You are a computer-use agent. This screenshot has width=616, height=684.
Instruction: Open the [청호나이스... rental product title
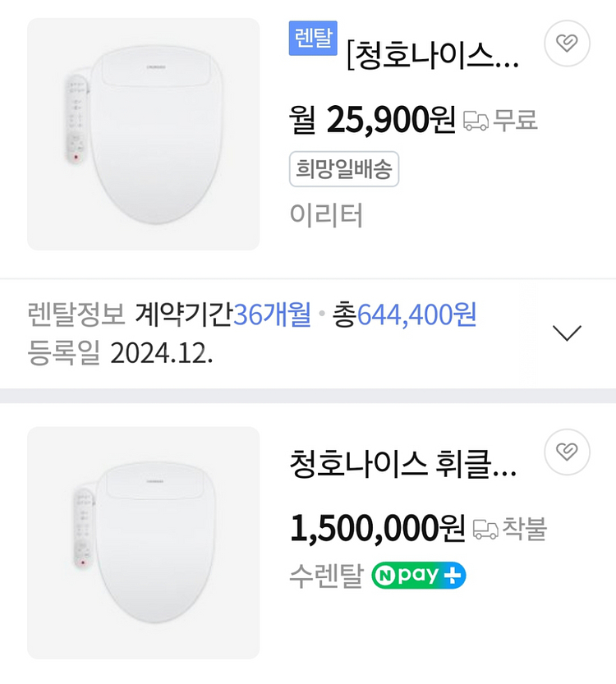point(434,57)
